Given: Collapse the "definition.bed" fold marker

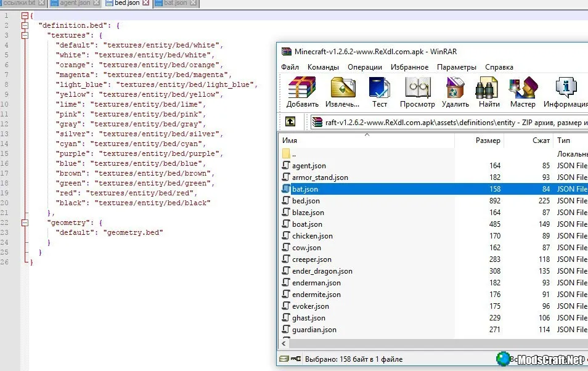Looking at the screenshot, I should click(25, 25).
